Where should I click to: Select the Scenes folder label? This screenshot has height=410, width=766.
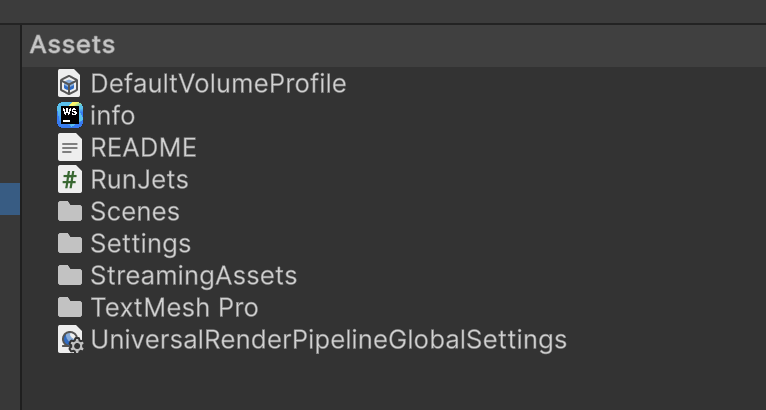coord(135,212)
